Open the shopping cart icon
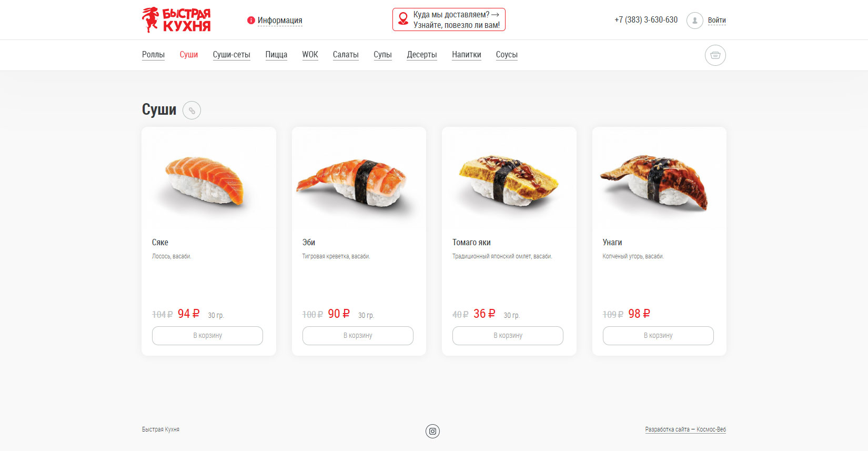868x451 pixels. tap(715, 55)
